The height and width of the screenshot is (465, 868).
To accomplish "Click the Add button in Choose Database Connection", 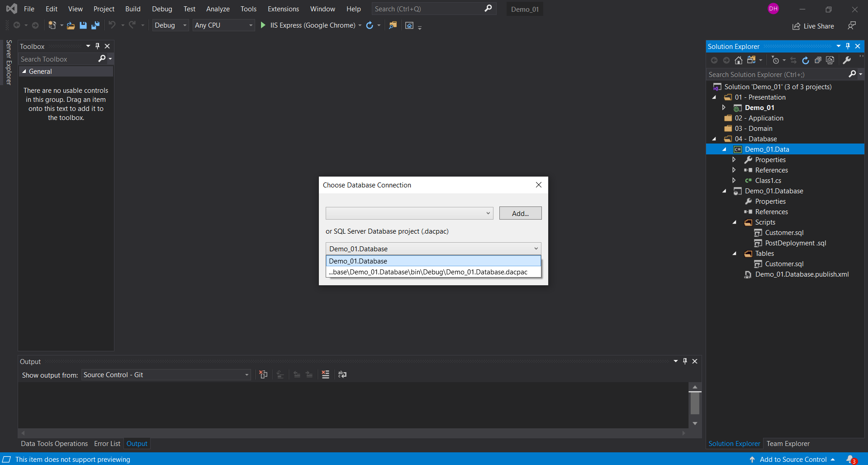I will pos(520,213).
